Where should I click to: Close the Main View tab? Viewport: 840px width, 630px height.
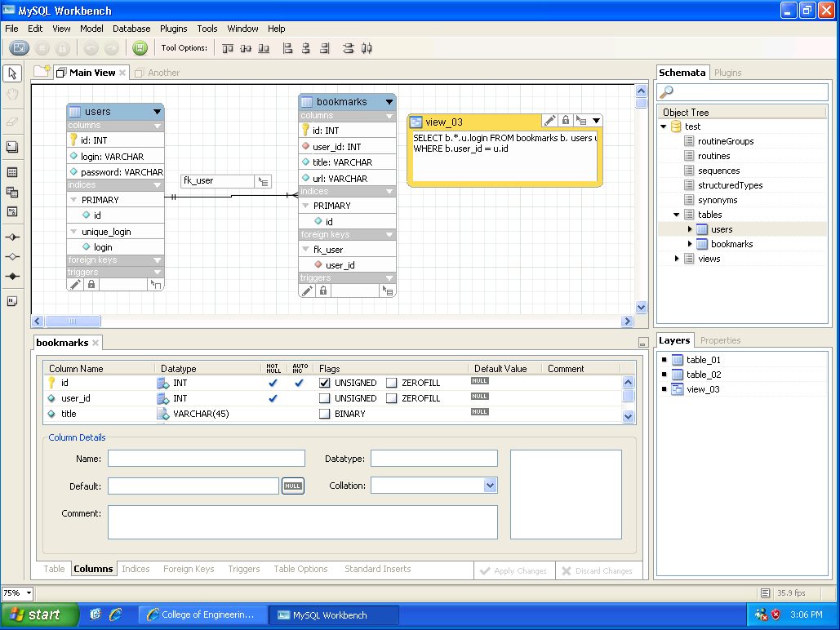pyautogui.click(x=122, y=73)
